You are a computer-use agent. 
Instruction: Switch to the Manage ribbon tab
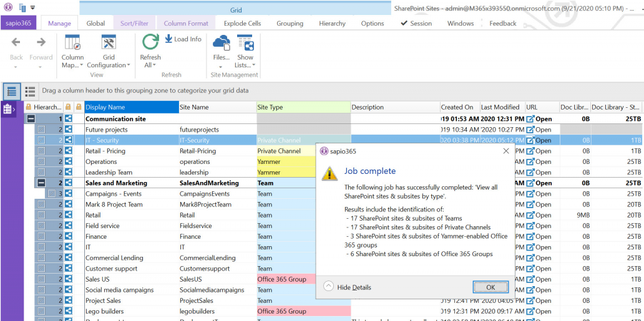point(59,24)
